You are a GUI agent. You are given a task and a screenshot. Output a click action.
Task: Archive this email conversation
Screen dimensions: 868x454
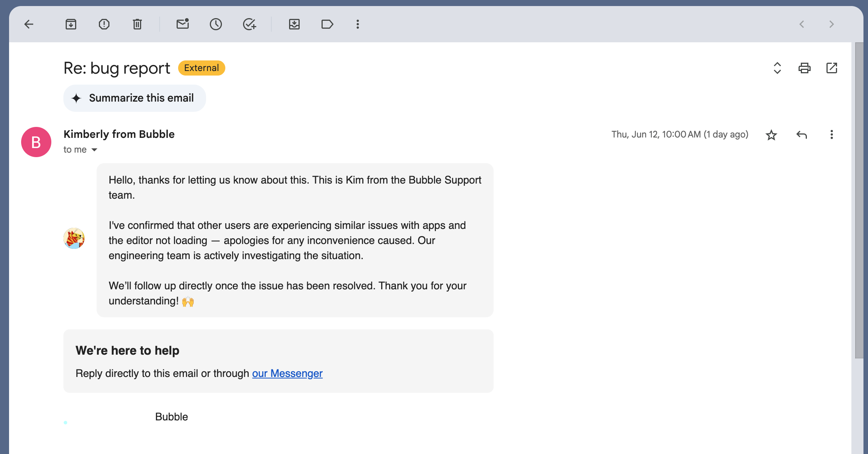[71, 24]
